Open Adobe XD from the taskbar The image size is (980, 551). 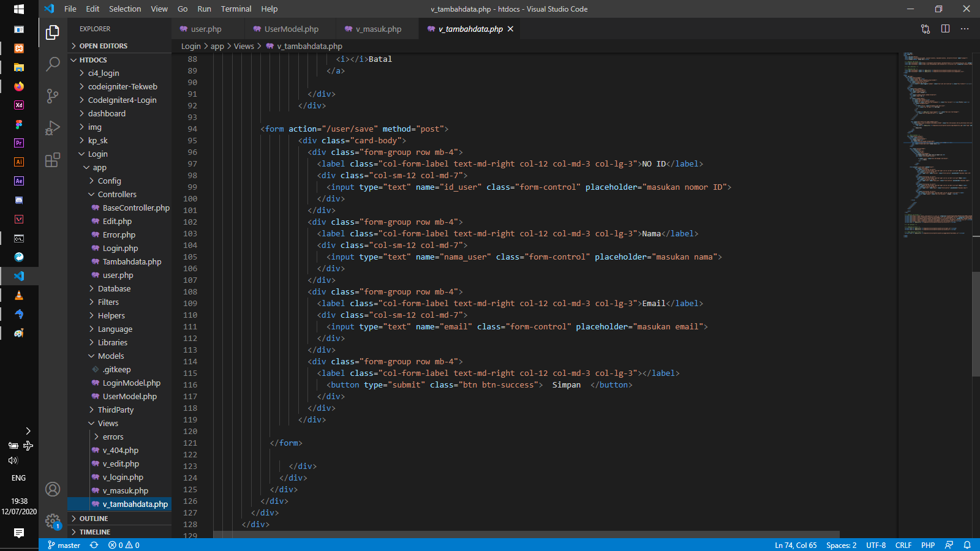pyautogui.click(x=19, y=105)
